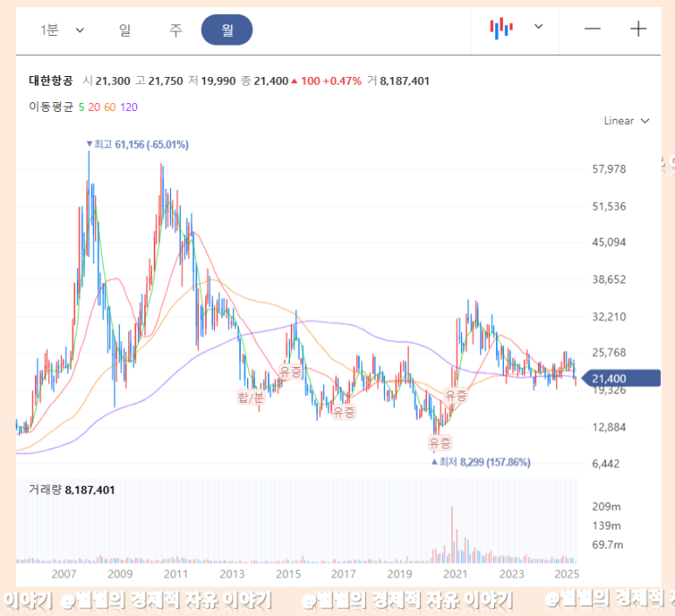675x616 pixels.
Task: Toggle the 20-period moving average
Action: 93,107
